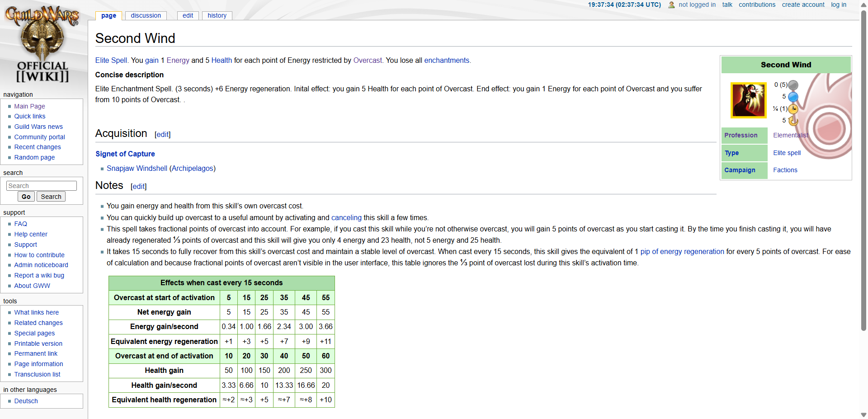Edit the Acquisition section
Screen dimensions: 868x419
point(162,134)
